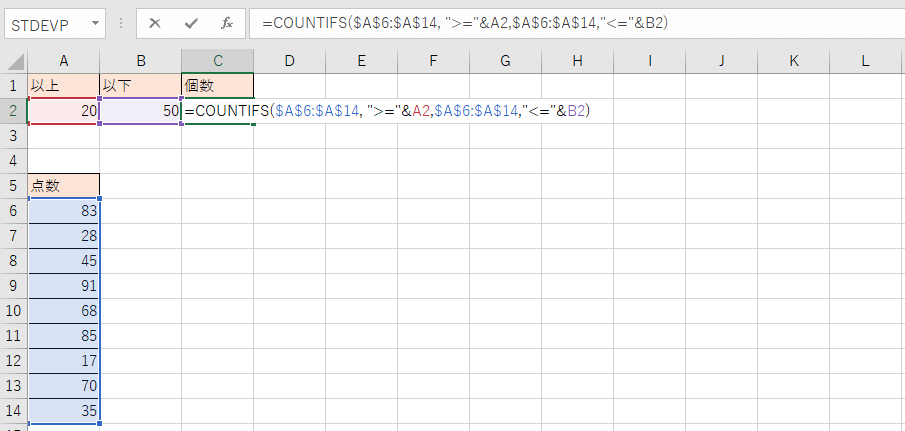Expand the Name Box dropdown arrow
This screenshot has width=905, height=431.
pos(95,23)
